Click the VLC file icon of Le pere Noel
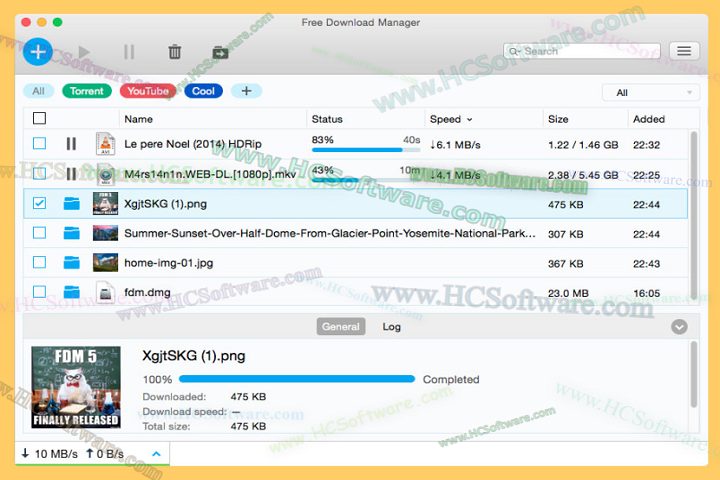 [105, 144]
